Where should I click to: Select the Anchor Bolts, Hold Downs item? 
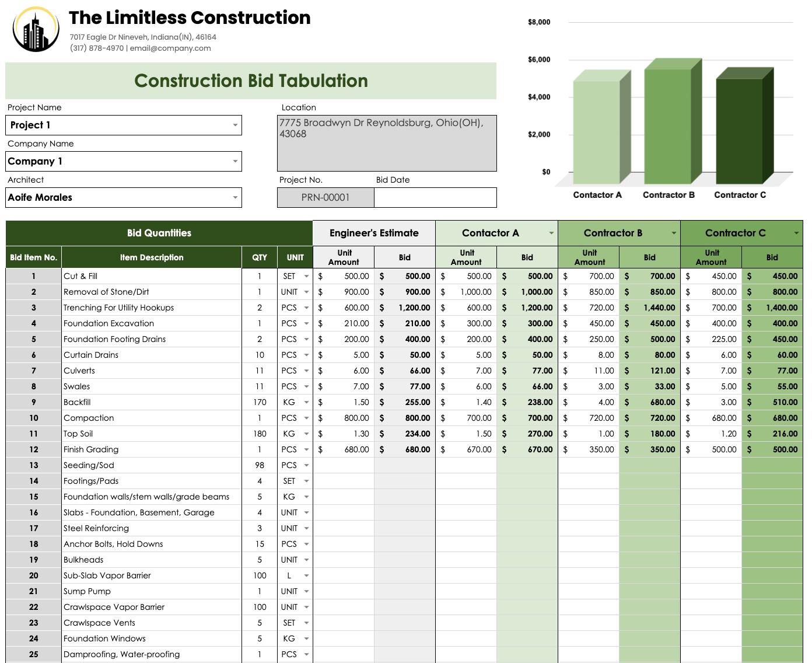tap(152, 545)
